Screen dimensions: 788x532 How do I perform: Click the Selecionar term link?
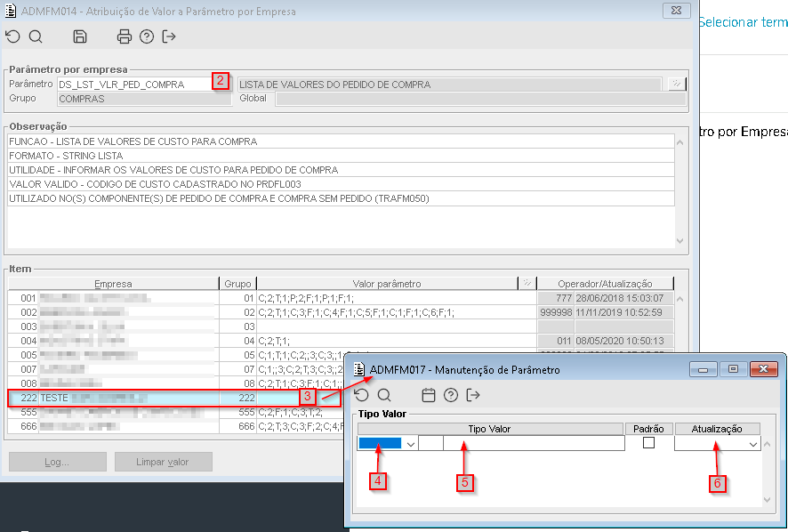click(x=743, y=22)
